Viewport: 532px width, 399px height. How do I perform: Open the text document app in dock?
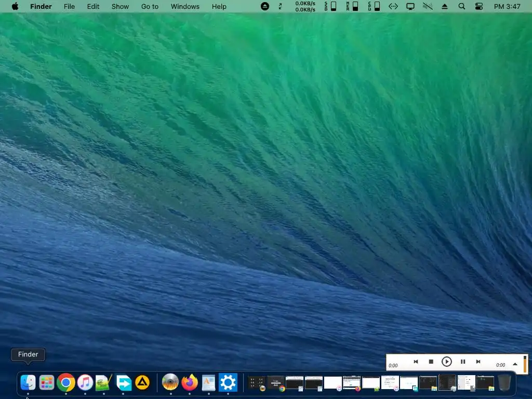tap(208, 383)
